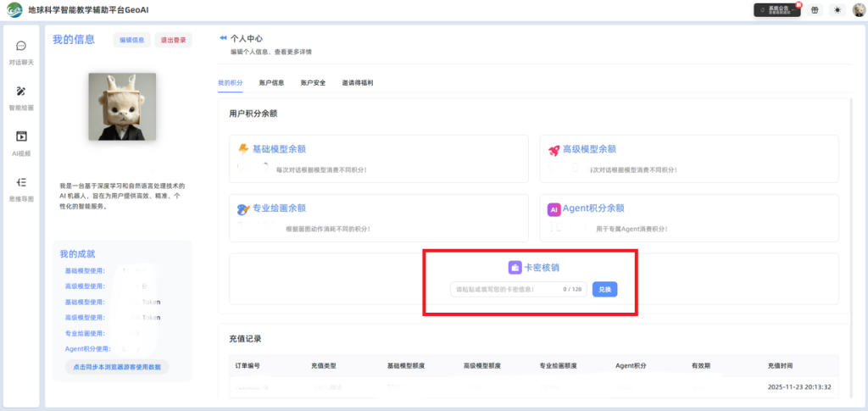The image size is (868, 411).
Task: Open the AI视频 video sidebar icon
Action: pyautogui.click(x=22, y=137)
